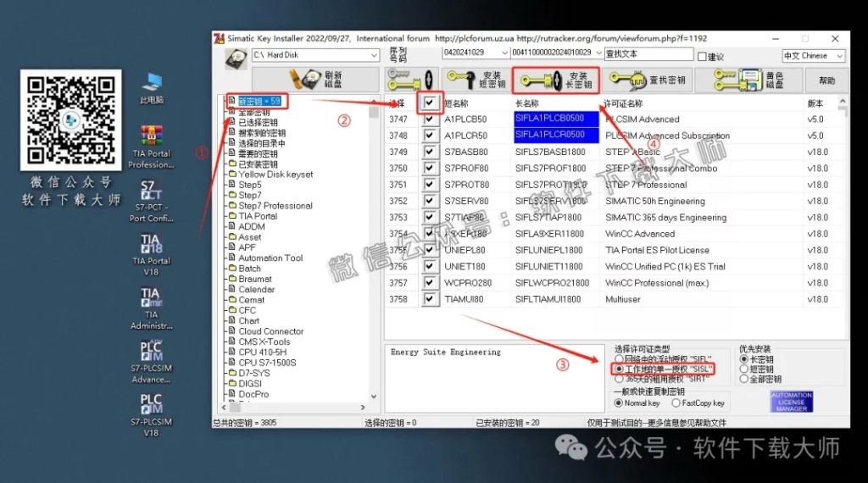Click the STEP 7 Professional license name
This screenshot has height=483, width=868.
(x=646, y=185)
